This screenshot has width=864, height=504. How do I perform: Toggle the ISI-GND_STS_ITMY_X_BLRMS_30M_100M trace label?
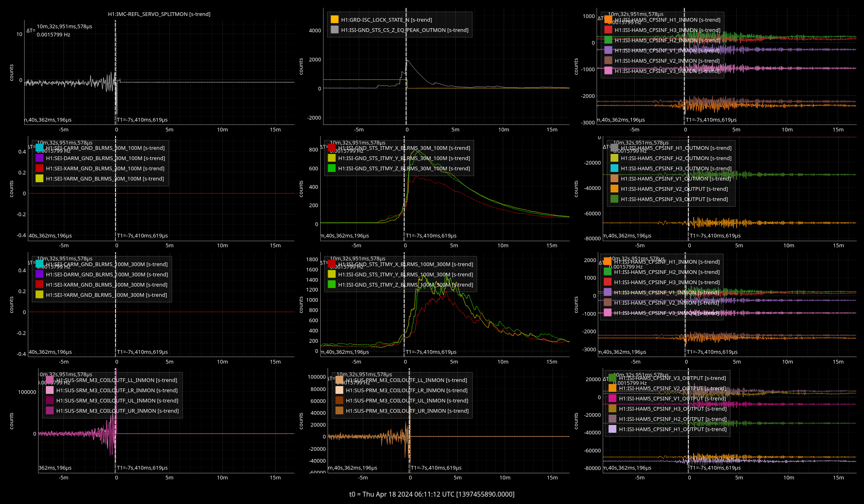404,148
